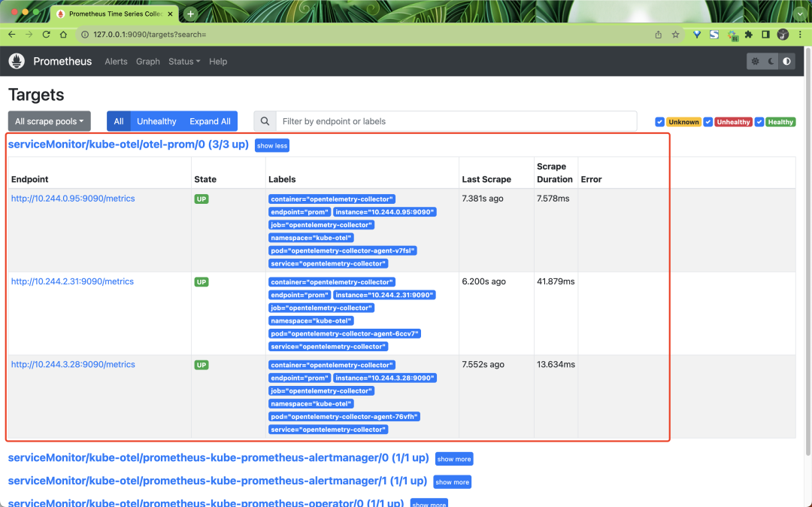Click the 13.634ms scrape duration value

point(556,364)
